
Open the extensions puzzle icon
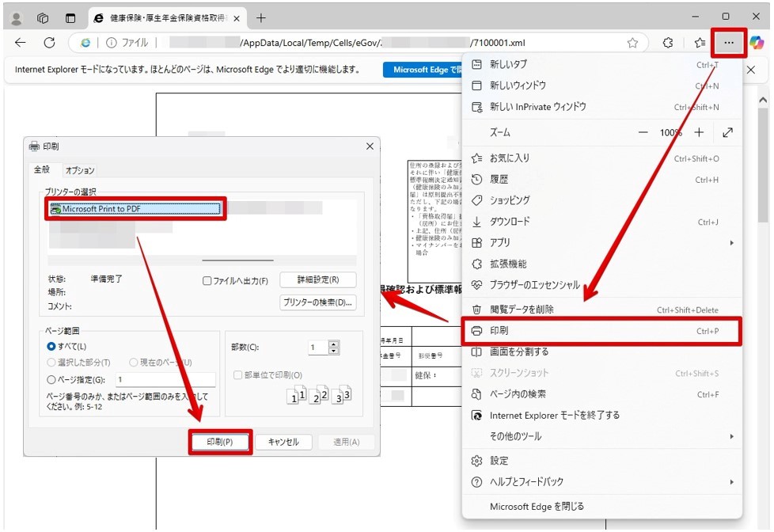(x=668, y=43)
